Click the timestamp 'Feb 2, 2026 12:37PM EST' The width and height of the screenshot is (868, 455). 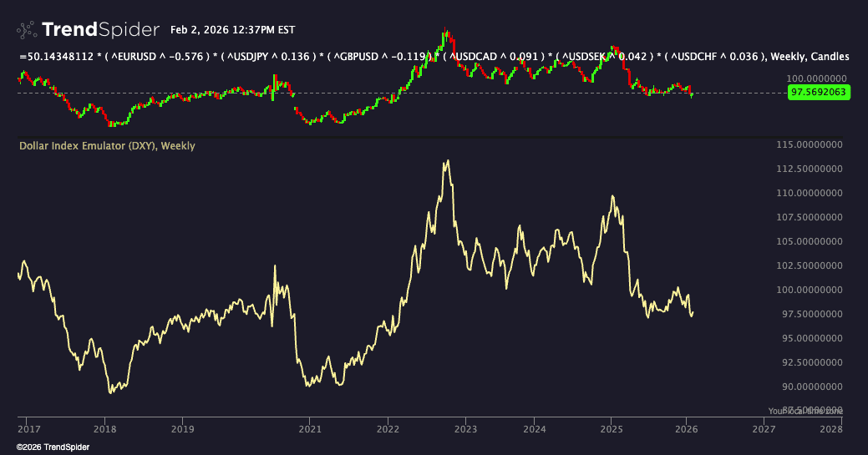[232, 30]
